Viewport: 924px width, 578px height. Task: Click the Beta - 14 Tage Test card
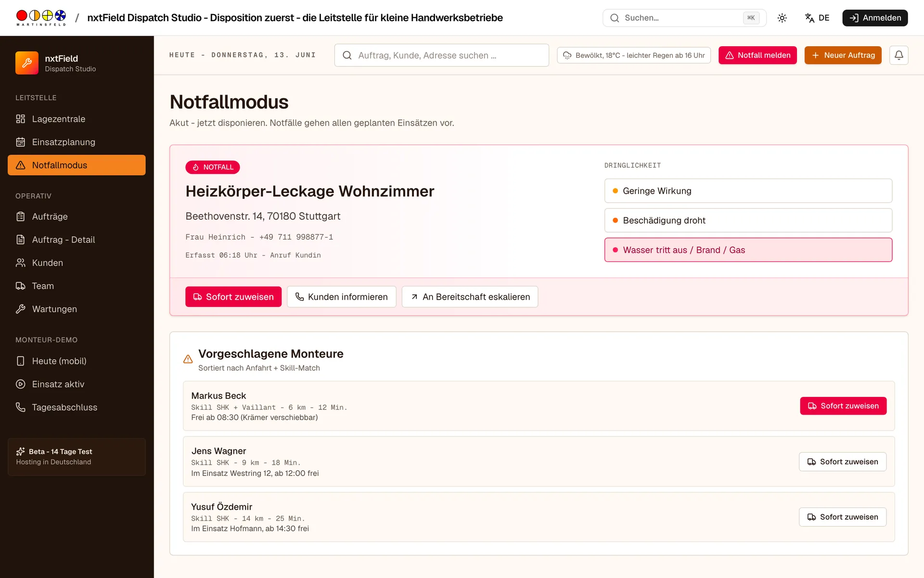[77, 457]
